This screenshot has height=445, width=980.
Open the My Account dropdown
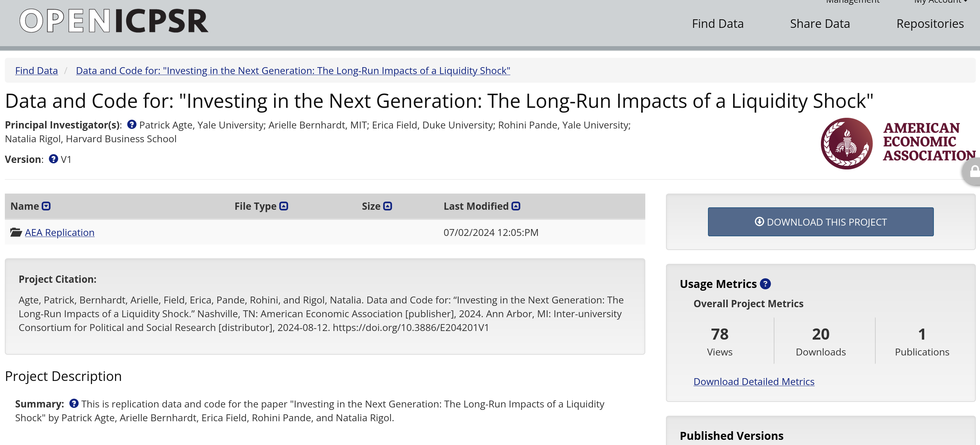(x=940, y=2)
